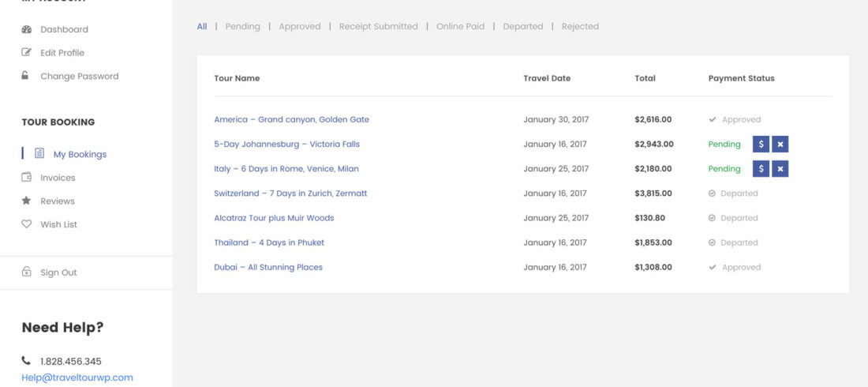Click the Wish List heart icon
Image resolution: width=868 pixels, height=387 pixels.
[x=26, y=224]
